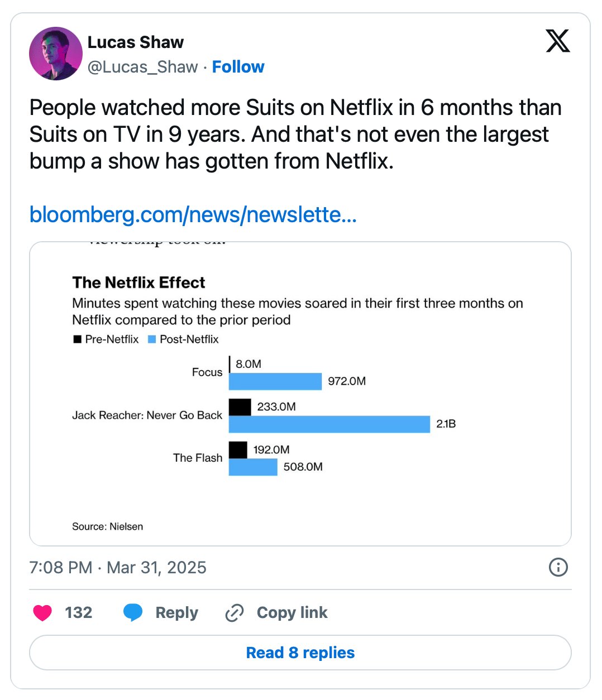Like the tweet with heart icon
602x700 pixels.
pos(42,613)
